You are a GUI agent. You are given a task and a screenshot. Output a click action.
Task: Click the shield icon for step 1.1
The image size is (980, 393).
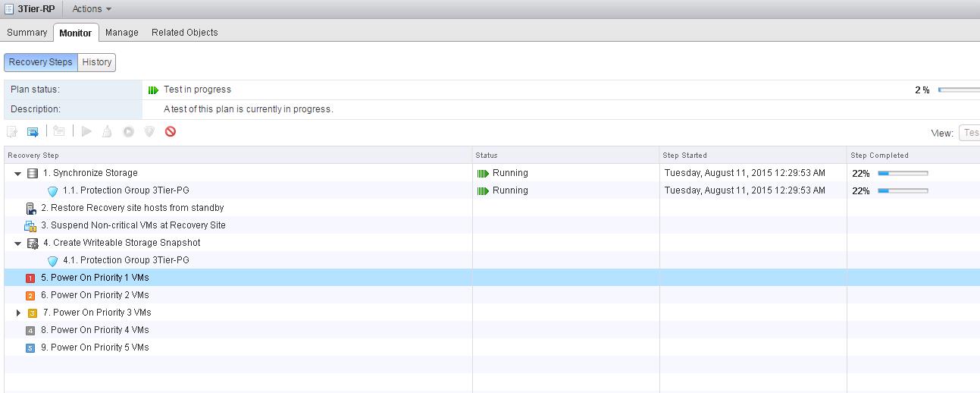click(52, 191)
